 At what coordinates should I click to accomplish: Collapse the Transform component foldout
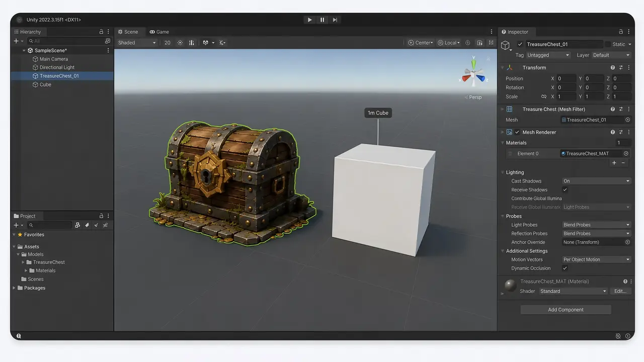point(502,67)
